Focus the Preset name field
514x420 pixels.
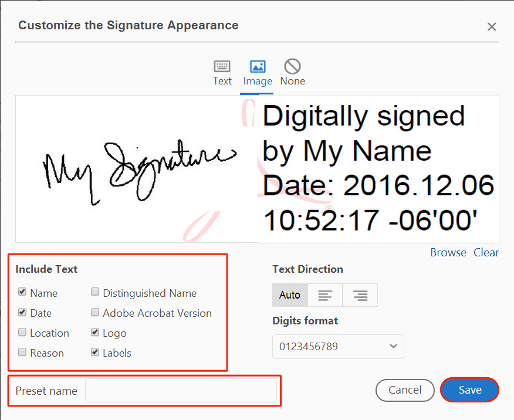click(181, 391)
